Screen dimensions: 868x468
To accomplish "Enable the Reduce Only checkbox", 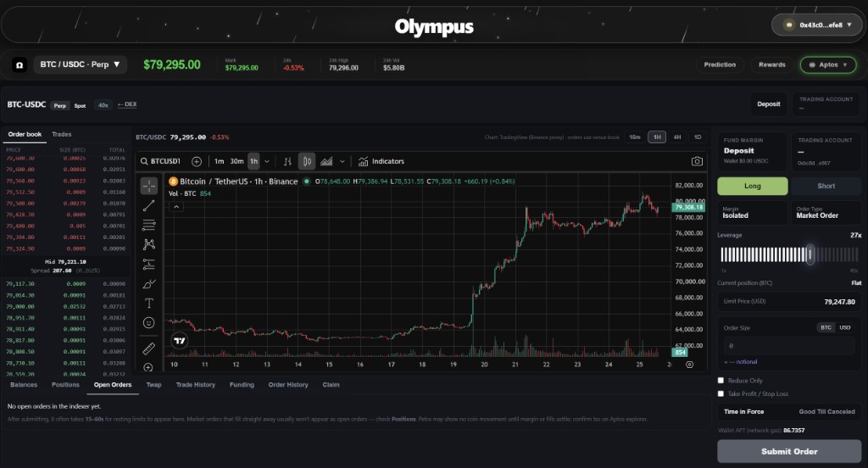I will 721,381.
